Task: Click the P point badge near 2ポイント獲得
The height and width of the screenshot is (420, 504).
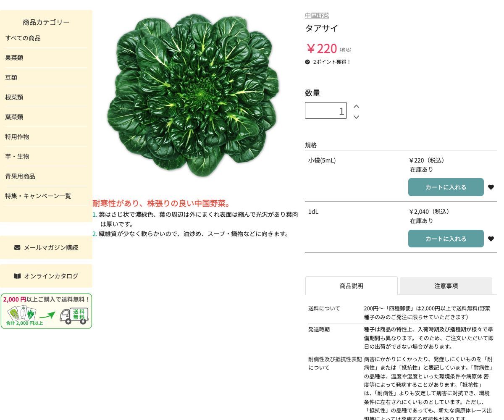Action: [x=307, y=62]
